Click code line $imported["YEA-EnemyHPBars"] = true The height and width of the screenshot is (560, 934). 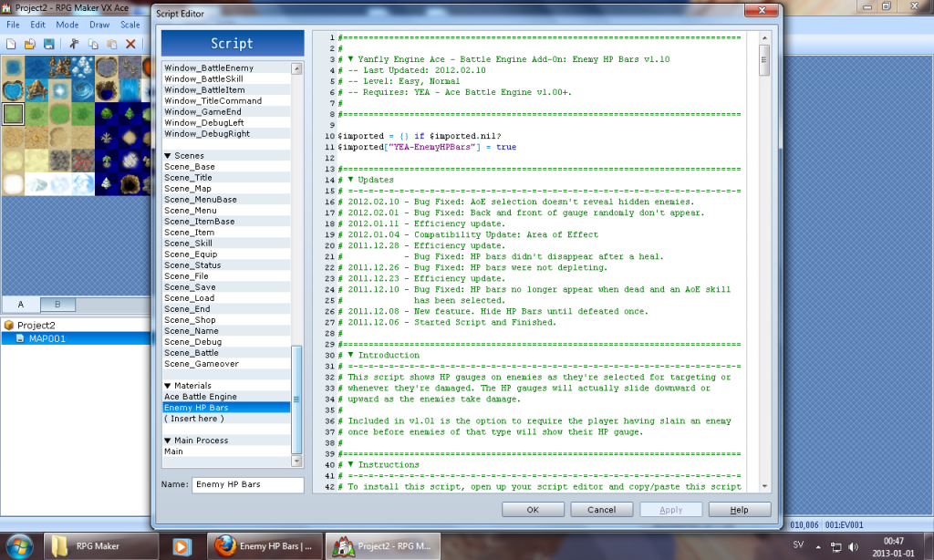[x=427, y=147]
